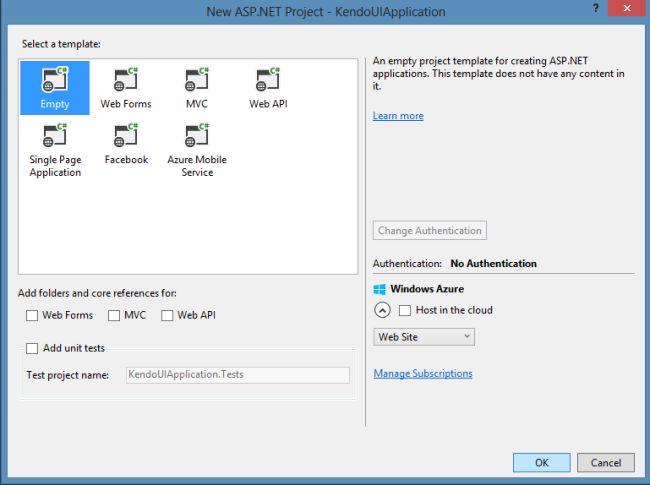This screenshot has height=485, width=650.
Task: Click the Select a template label
Action: (x=61, y=44)
